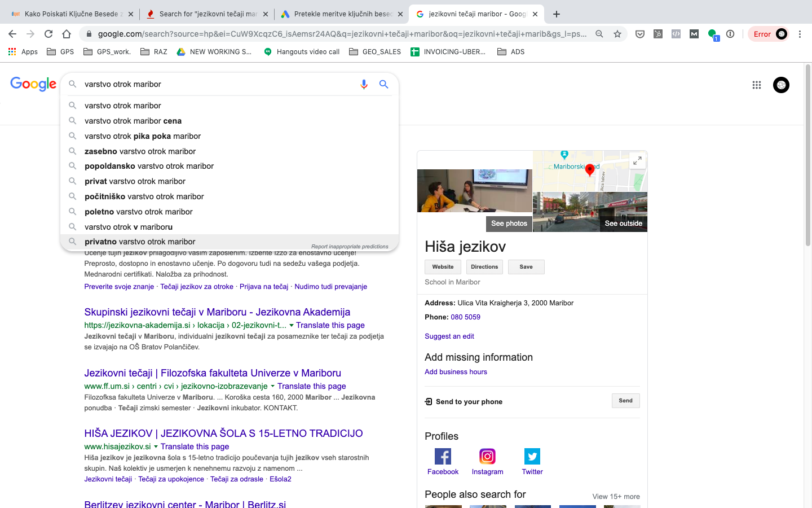Expand dropdown arrow next to jezikovna-akademija.si URL
This screenshot has width=812, height=508.
292,325
